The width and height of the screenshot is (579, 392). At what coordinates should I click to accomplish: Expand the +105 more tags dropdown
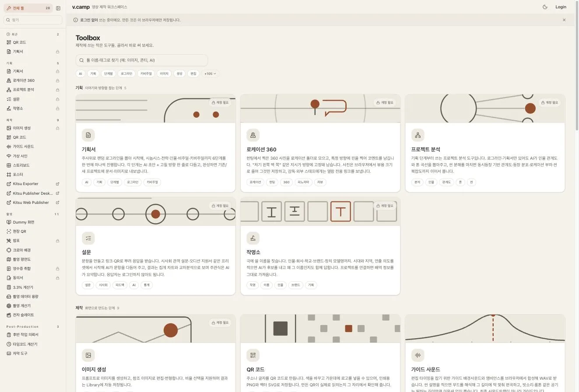click(x=210, y=73)
